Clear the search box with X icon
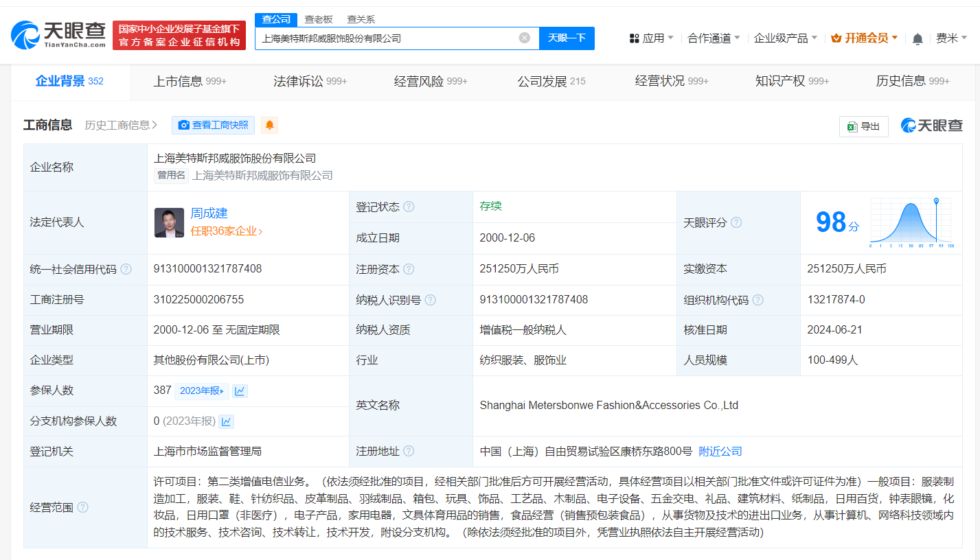 coord(525,38)
